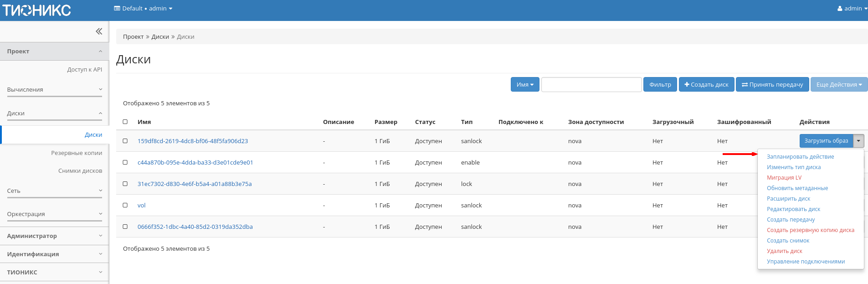Open the admin user menu
868x284 pixels.
[x=852, y=8]
